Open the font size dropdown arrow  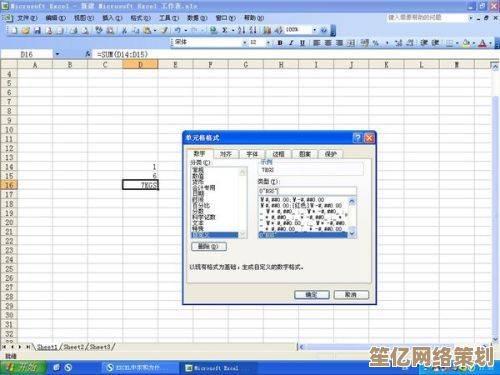268,43
